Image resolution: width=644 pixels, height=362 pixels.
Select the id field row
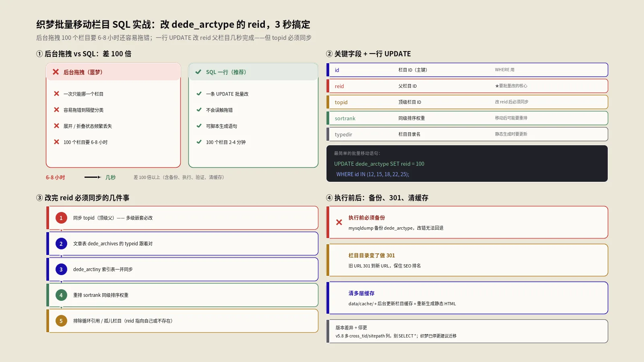(467, 70)
